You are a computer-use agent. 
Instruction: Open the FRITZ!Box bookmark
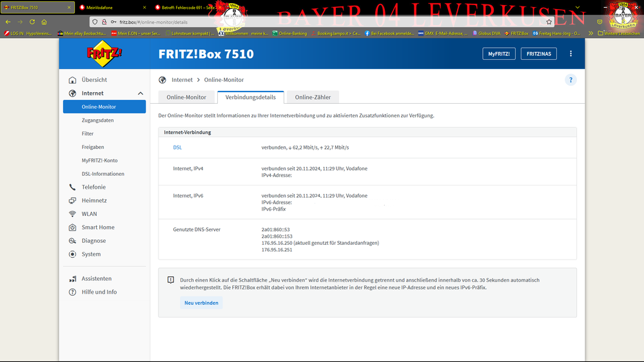[x=516, y=33]
